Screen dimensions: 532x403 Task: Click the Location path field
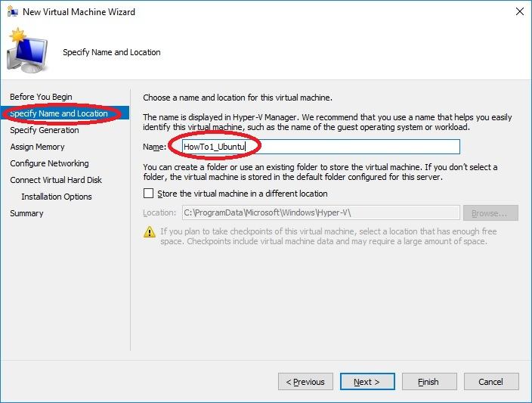320,213
